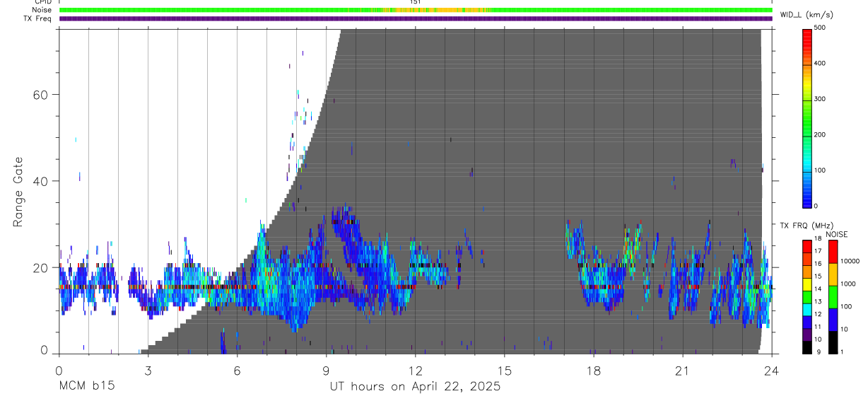
Task: Click the 12 hour tick label on time axis
Action: tap(415, 370)
